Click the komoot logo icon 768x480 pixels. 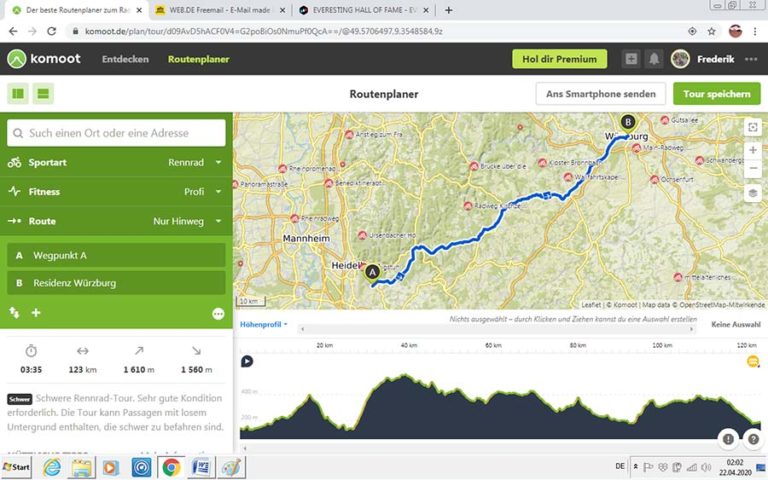[17, 59]
